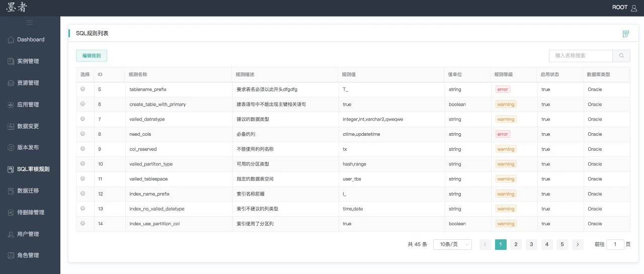Viewport: 644px width, 274px height.
Task: Click the 输入名称搜索 search field
Action: [581, 56]
